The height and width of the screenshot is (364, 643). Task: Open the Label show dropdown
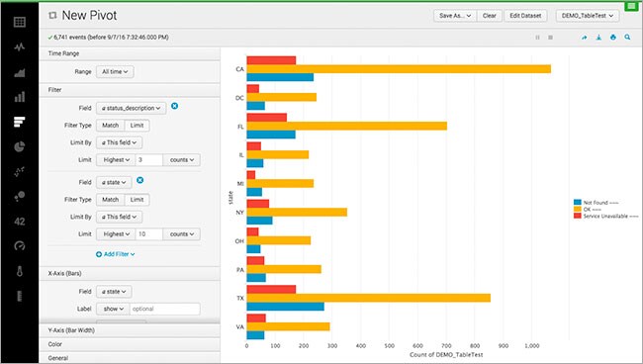[x=113, y=309]
